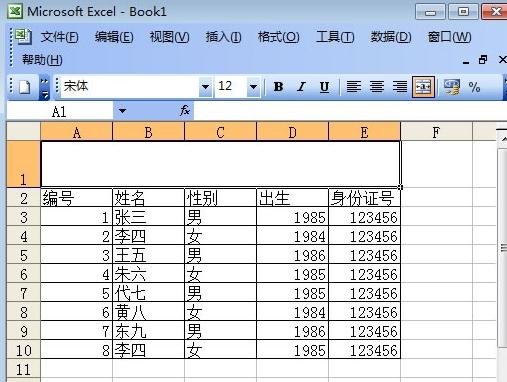Select the 1986 cell in row 5
The width and height of the screenshot is (507, 382).
(x=292, y=255)
